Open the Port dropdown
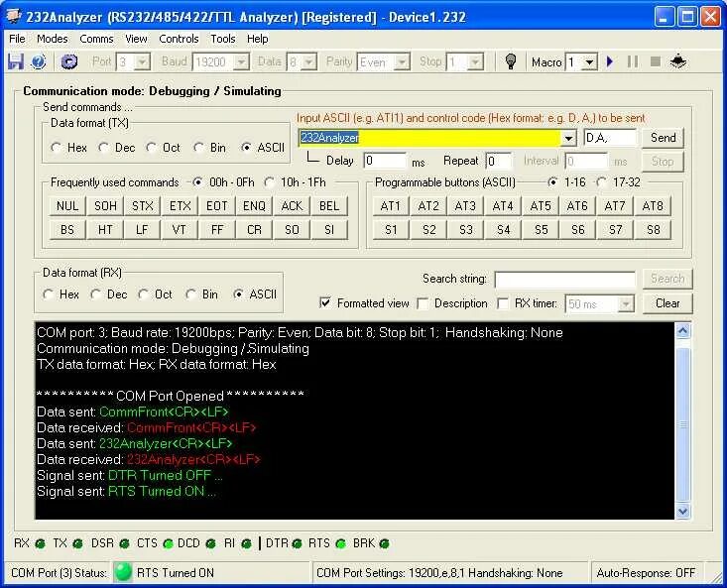This screenshot has width=727, height=588. (143, 61)
